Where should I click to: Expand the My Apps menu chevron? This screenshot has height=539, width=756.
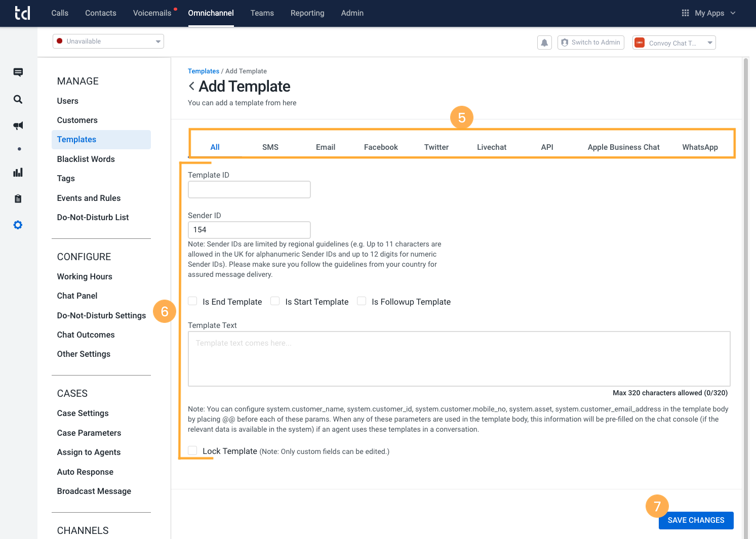coord(733,13)
